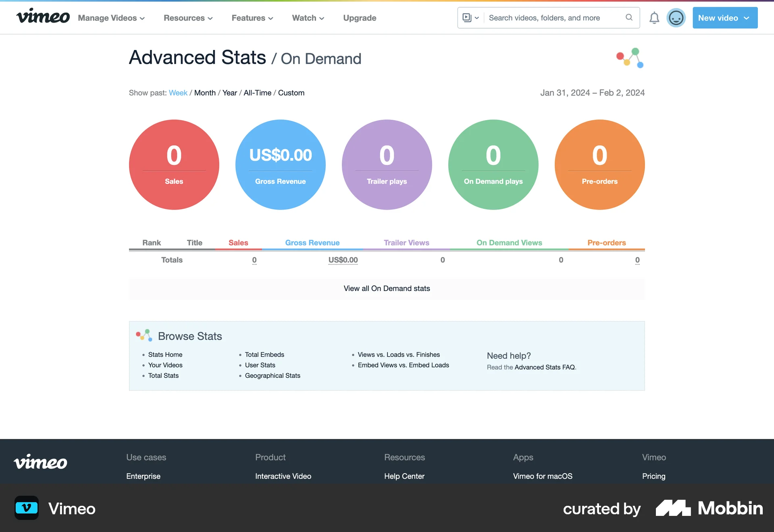Select the Custom date range
Viewport: 774px width, 532px height.
click(291, 93)
